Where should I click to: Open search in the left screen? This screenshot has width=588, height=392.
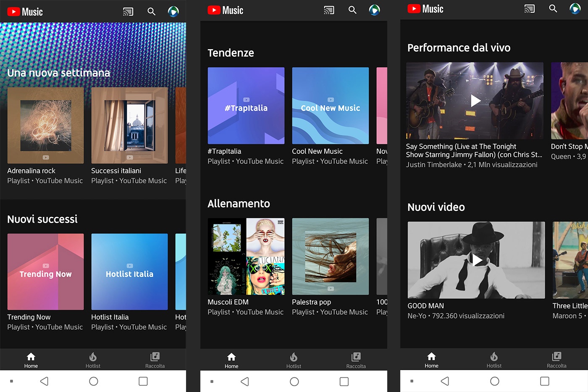tap(152, 12)
